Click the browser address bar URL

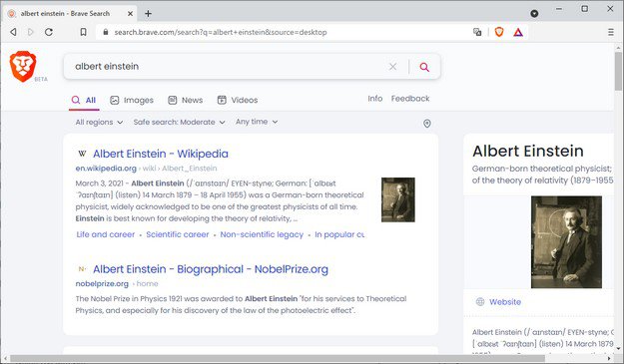pos(221,32)
